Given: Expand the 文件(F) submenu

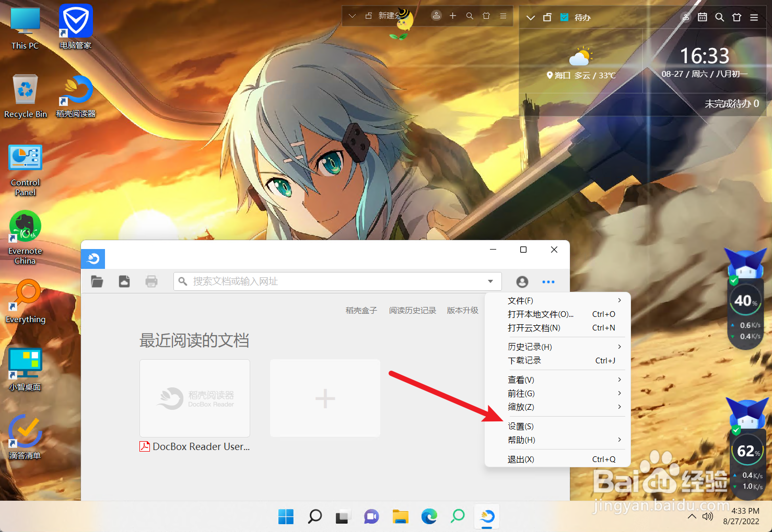Looking at the screenshot, I should pos(558,301).
